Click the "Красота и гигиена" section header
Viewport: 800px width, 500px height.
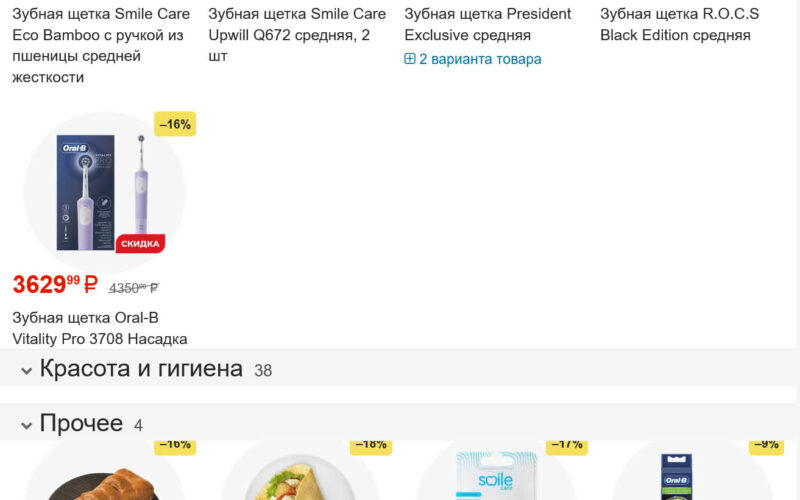[141, 369]
